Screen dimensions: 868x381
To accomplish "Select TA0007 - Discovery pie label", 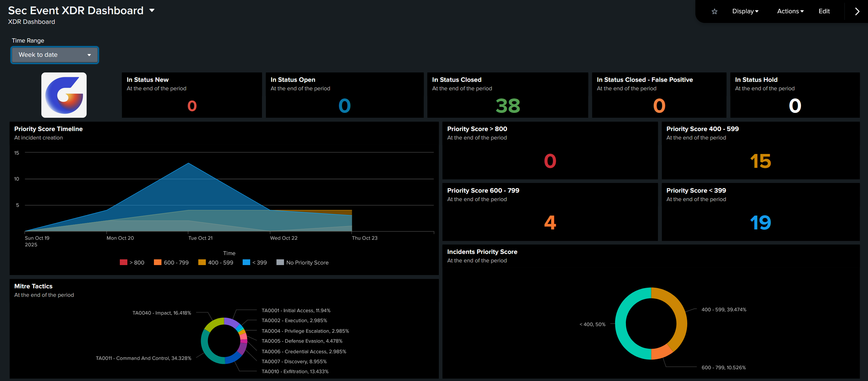I will click(294, 362).
